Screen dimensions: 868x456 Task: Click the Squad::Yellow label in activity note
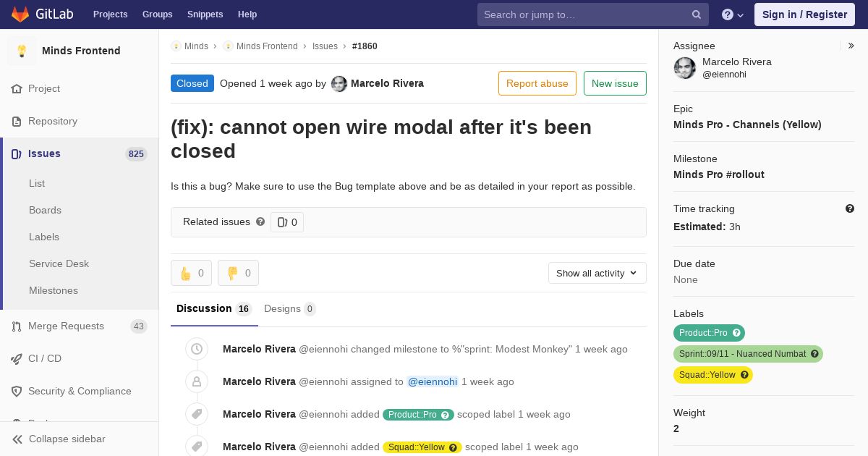pyautogui.click(x=422, y=447)
